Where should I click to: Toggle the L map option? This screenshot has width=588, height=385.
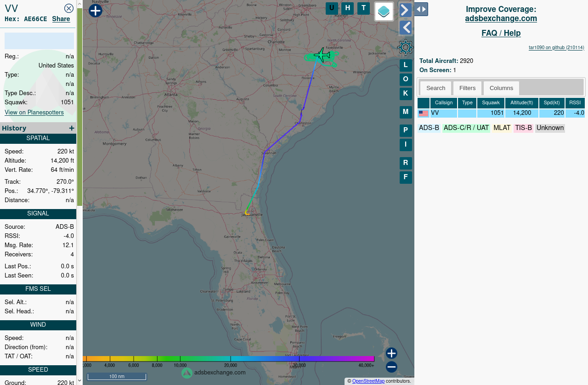[x=406, y=65]
